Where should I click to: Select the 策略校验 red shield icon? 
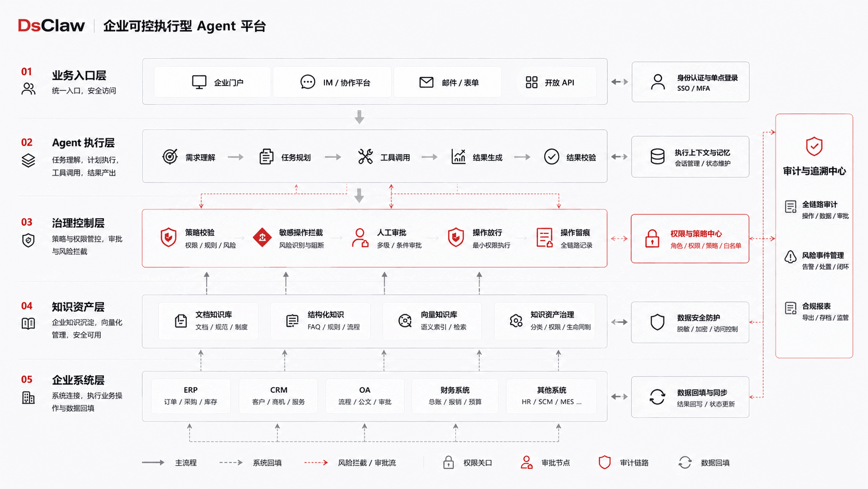(168, 237)
